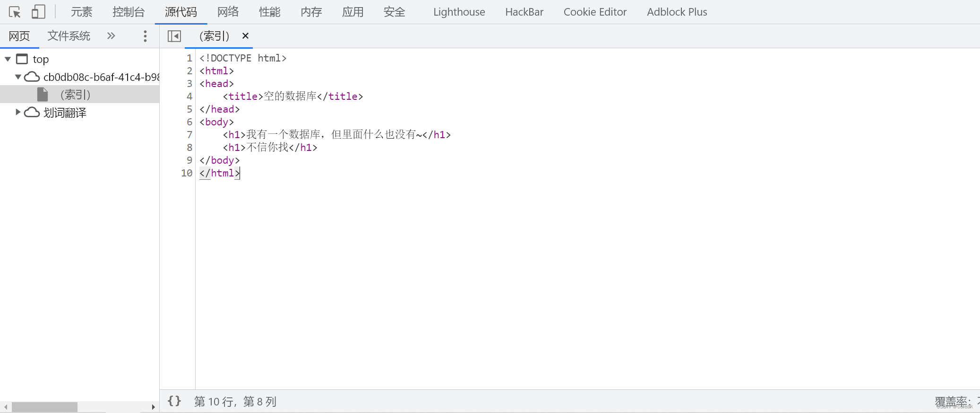Click the horizontal scrollbar thumb in navigator
This screenshot has height=413, width=980.
(x=44, y=407)
